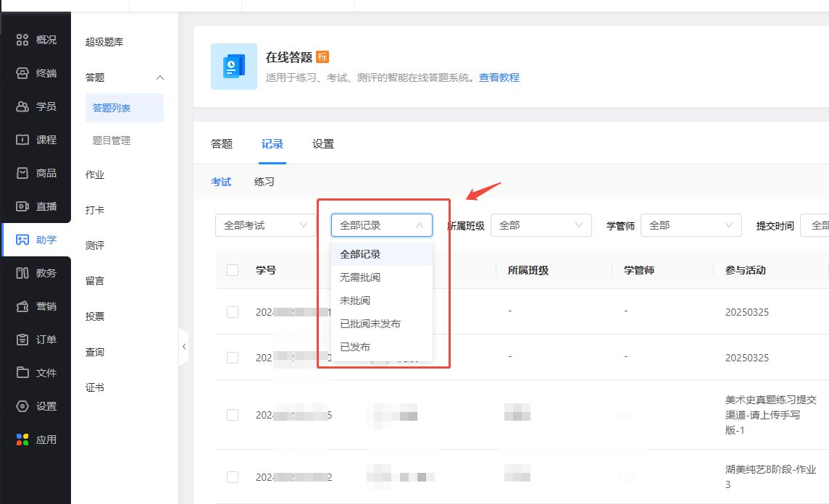Open the 终端 terminal icon

pyautogui.click(x=22, y=73)
